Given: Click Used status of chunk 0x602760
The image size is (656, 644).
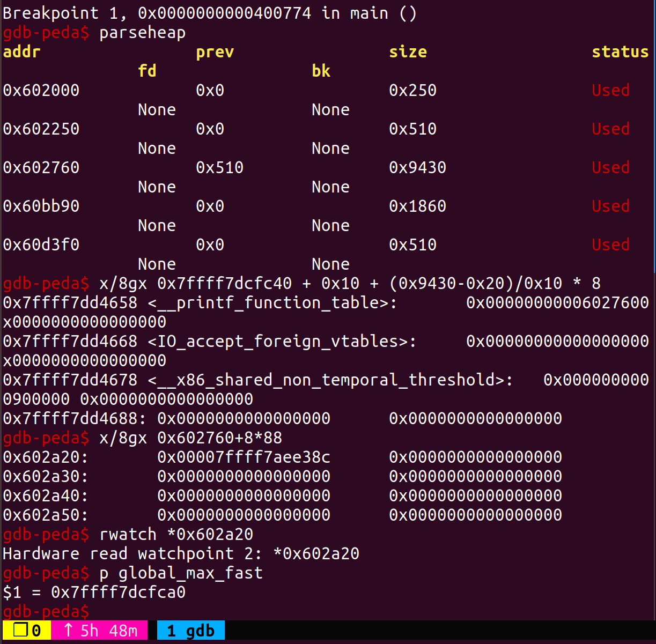Looking at the screenshot, I should (610, 167).
